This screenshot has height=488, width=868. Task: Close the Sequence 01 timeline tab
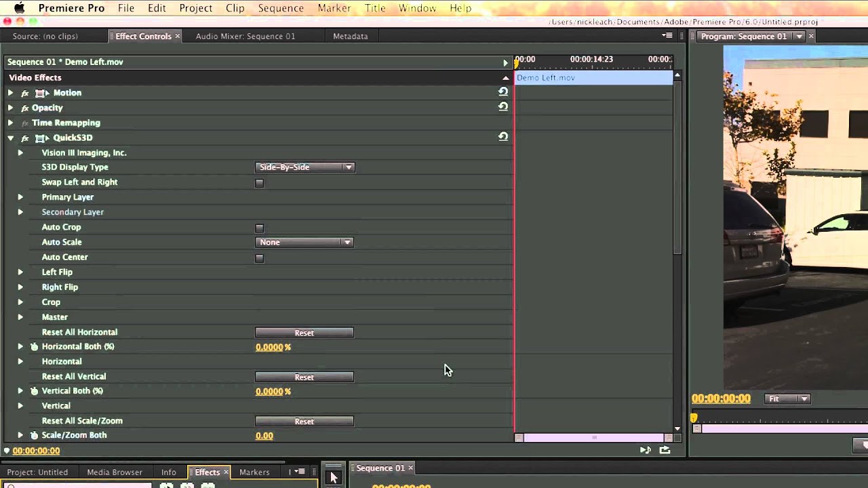point(410,468)
